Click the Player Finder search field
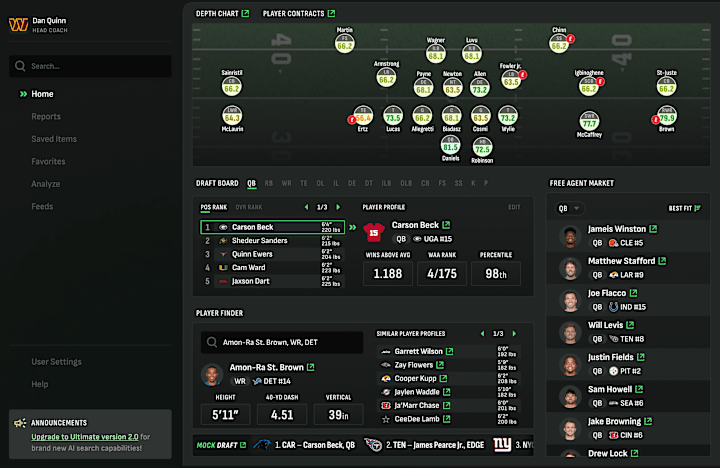This screenshot has width=720, height=468. [x=281, y=342]
